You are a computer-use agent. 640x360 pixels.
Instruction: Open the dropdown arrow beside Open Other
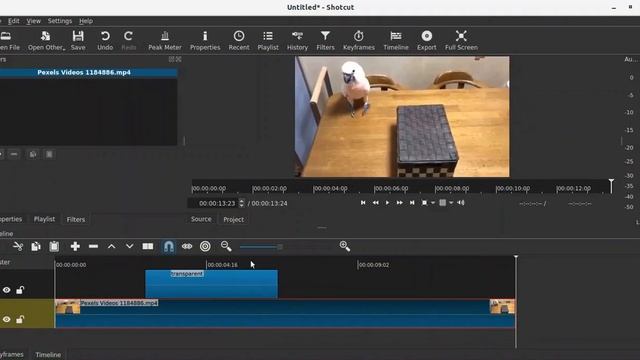(x=64, y=49)
